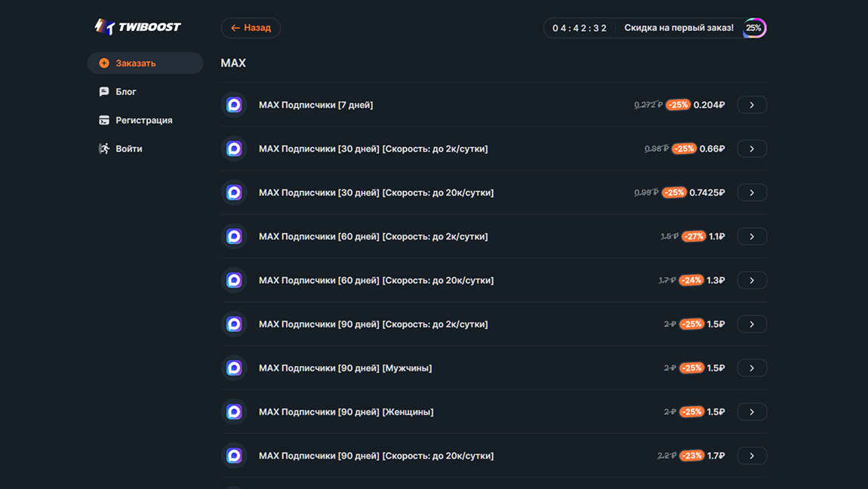Click the Скидка на первый заказ banner
The height and width of the screenshot is (489, 868).
pyautogui.click(x=679, y=28)
